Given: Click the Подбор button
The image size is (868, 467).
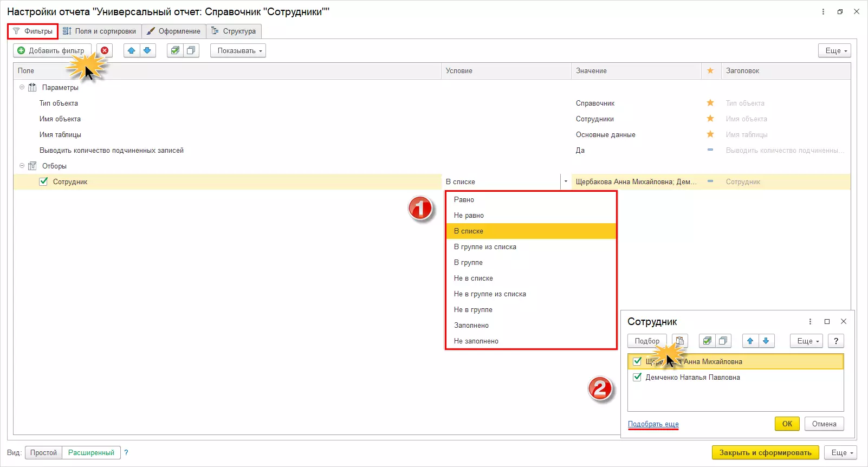Looking at the screenshot, I should pos(647,341).
